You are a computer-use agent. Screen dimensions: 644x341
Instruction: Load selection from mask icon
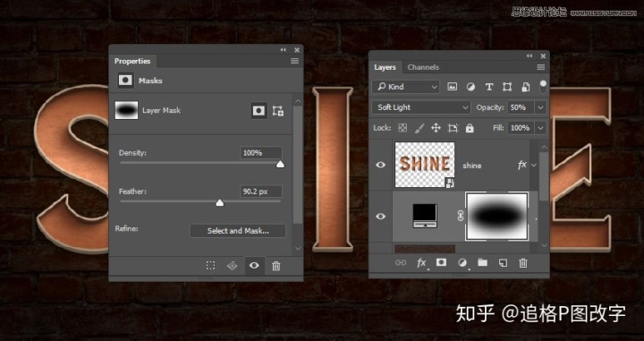pyautogui.click(x=211, y=266)
